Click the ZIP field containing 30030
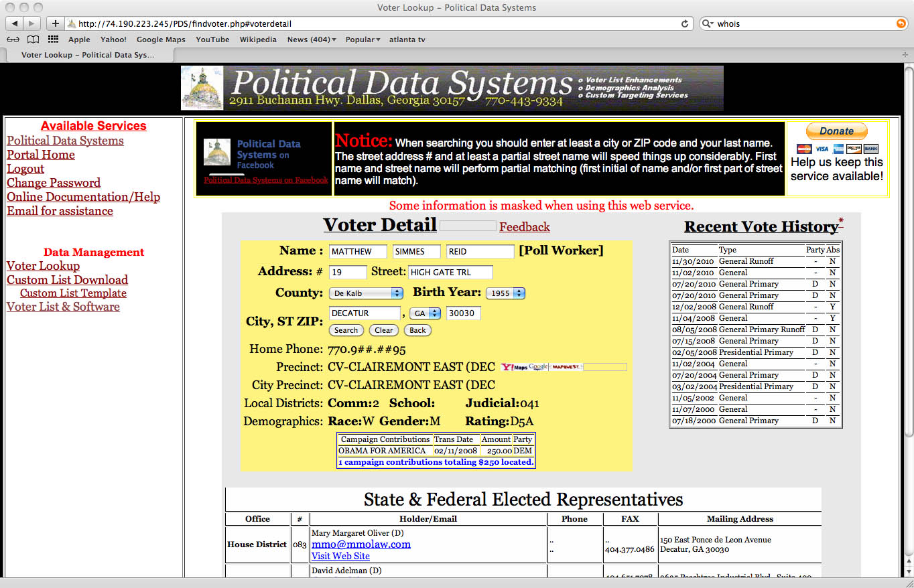914x588 pixels. coord(464,313)
